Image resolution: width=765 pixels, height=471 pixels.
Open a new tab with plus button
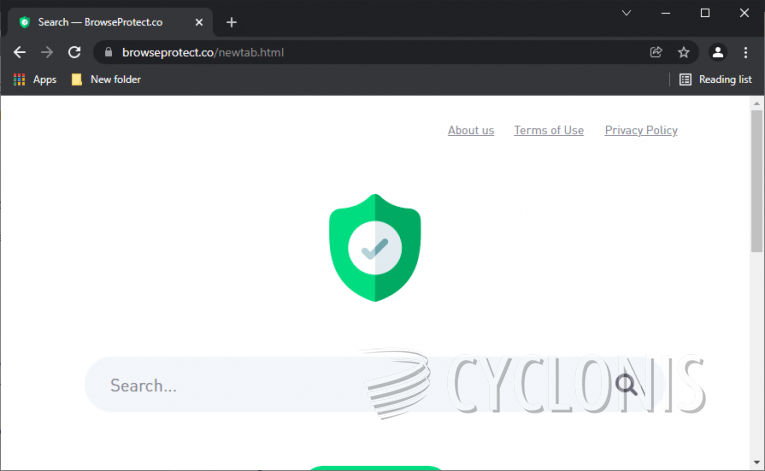click(231, 22)
